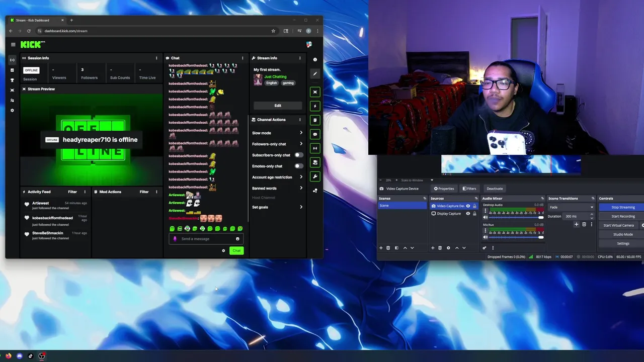The height and width of the screenshot is (362, 644).
Task: Expand Followers-only chat options
Action: (301, 144)
